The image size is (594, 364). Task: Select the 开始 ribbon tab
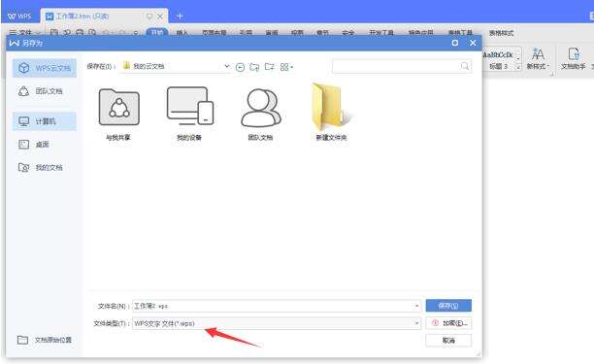(157, 33)
